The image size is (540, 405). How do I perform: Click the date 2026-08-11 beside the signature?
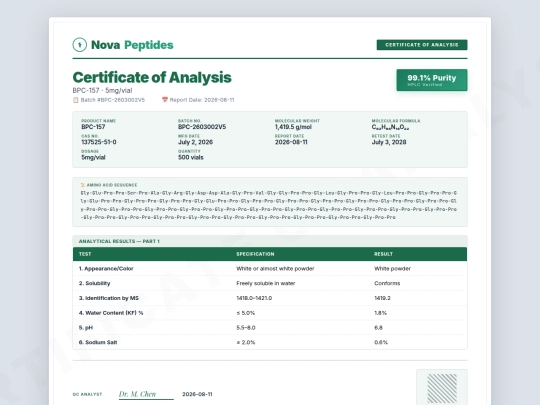pyautogui.click(x=197, y=394)
